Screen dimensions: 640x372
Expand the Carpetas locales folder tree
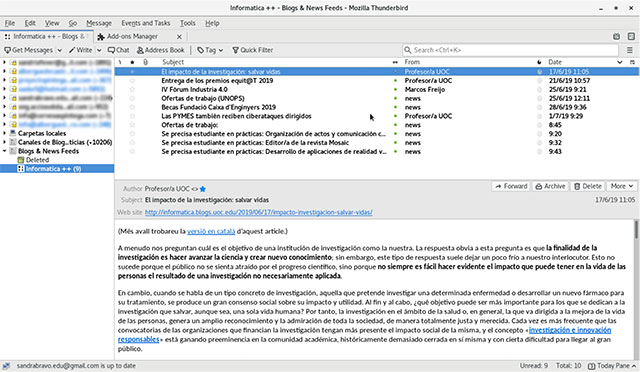point(4,133)
